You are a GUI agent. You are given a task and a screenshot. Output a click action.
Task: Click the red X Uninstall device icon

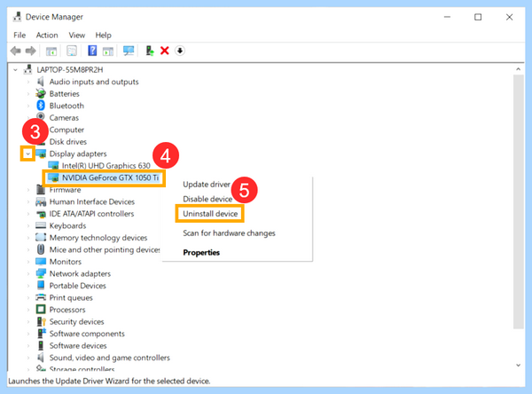165,51
